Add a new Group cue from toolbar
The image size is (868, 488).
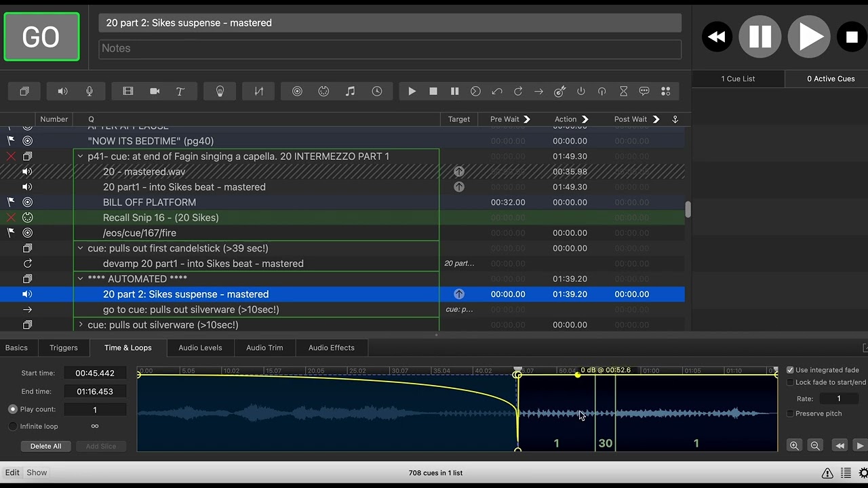[24, 91]
